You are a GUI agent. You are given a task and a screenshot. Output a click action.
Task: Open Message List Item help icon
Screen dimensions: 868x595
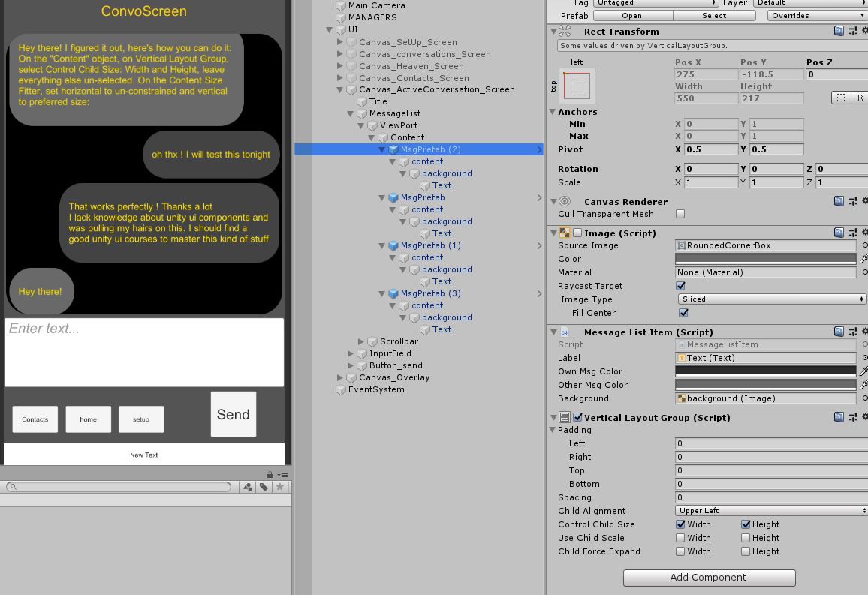839,332
